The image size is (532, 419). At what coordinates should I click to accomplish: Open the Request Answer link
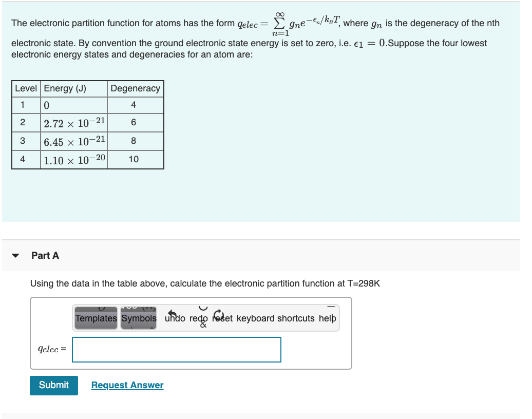tap(127, 385)
